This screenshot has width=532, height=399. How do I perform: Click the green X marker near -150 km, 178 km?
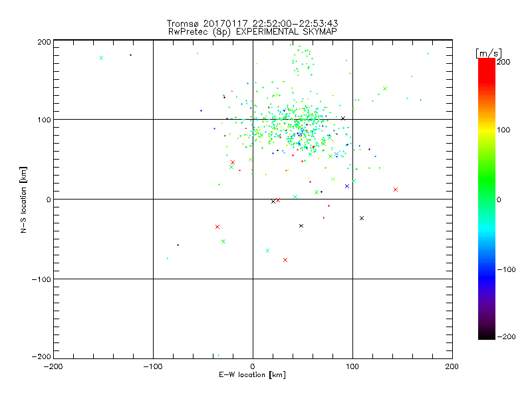click(x=101, y=58)
